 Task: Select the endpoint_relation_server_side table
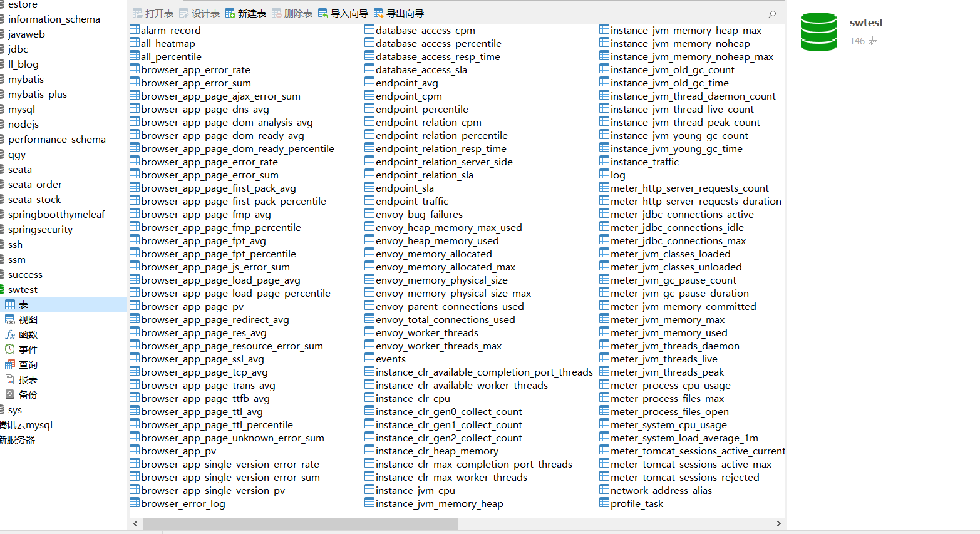444,162
